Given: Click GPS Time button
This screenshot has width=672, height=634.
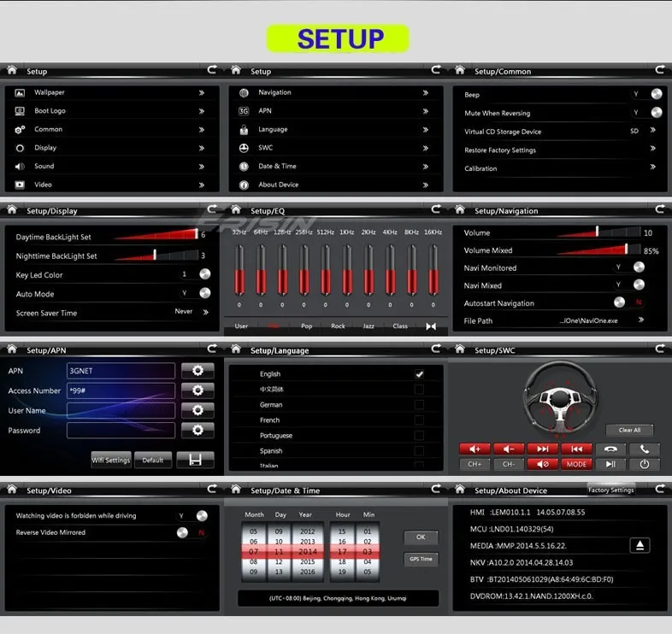Looking at the screenshot, I should click(x=421, y=559).
